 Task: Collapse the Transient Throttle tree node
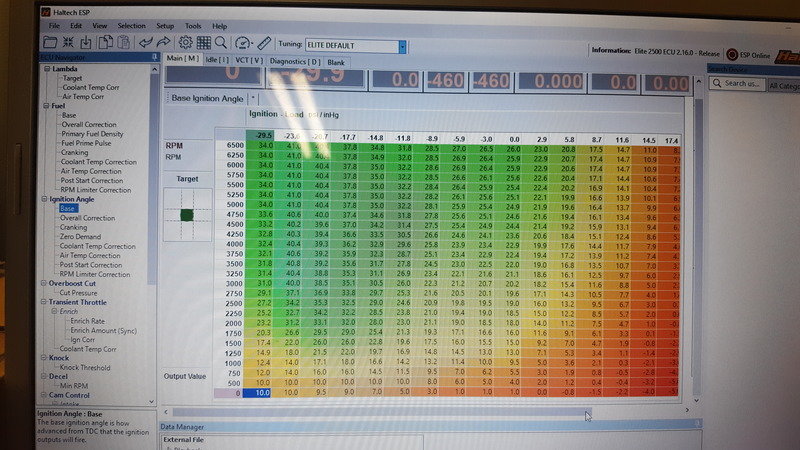point(44,302)
